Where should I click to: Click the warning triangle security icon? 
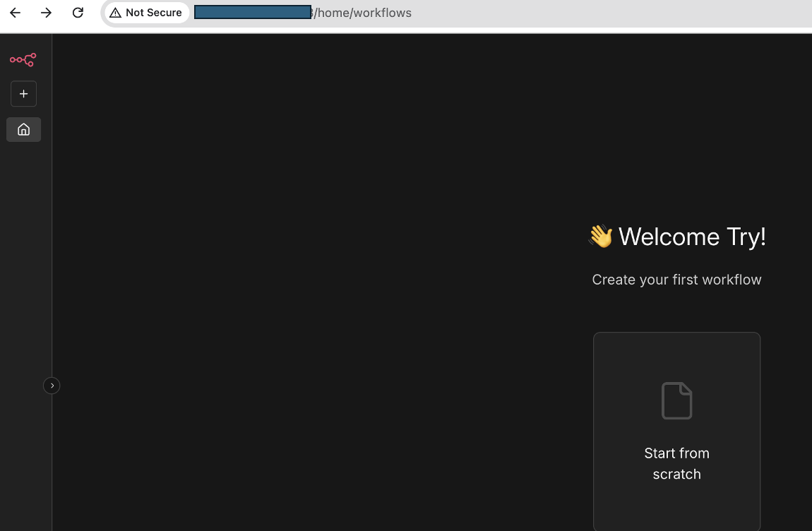tap(115, 13)
